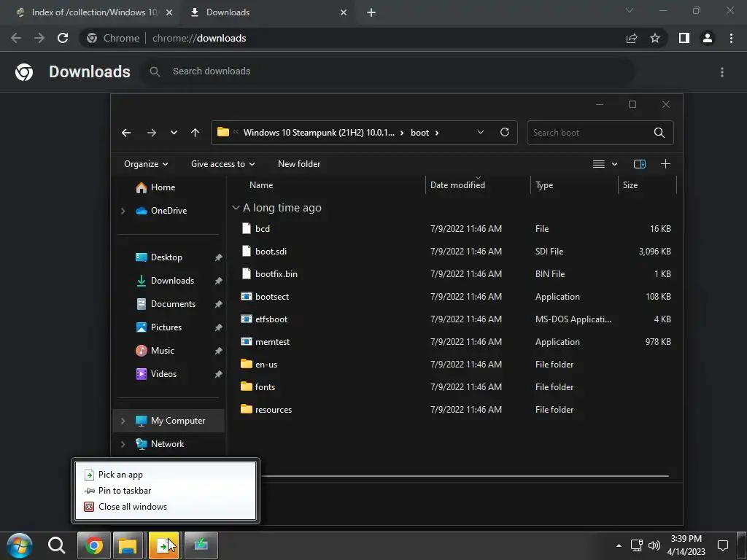This screenshot has width=747, height=560.
Task: Select the fonts folder icon
Action: (x=247, y=386)
